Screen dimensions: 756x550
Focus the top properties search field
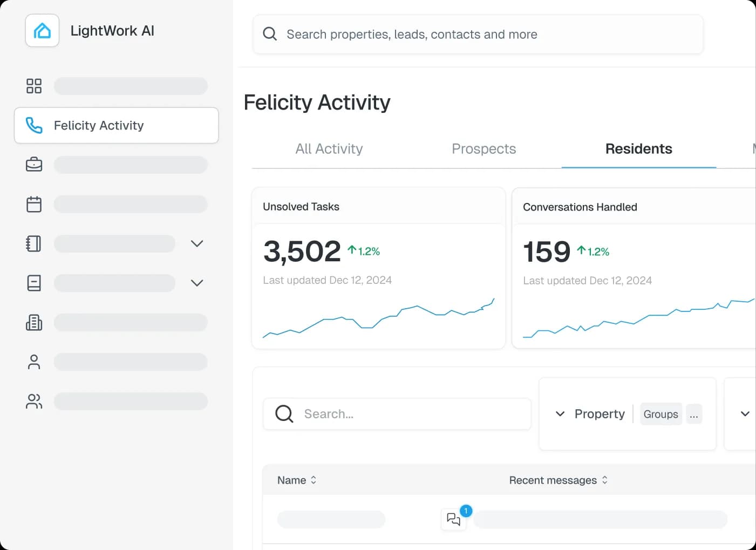pos(478,35)
